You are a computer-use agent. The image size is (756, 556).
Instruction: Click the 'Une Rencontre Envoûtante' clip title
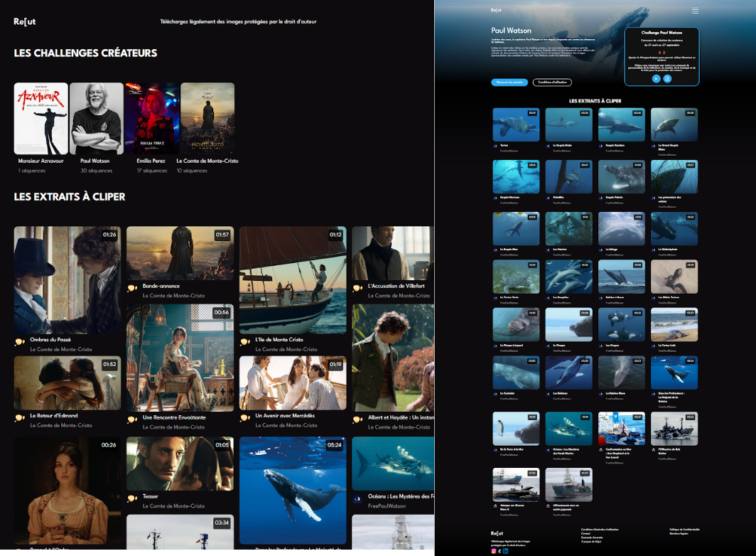[174, 417]
